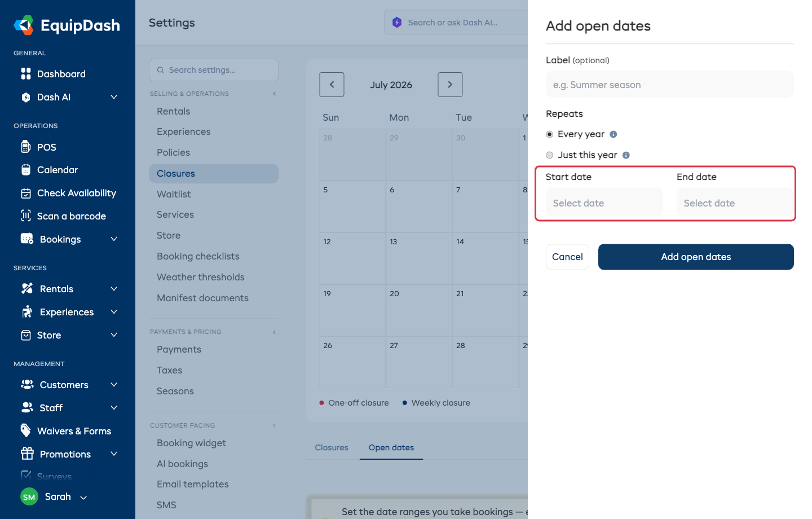
Task: Click the Dash AI hexagon icon
Action: (26, 97)
